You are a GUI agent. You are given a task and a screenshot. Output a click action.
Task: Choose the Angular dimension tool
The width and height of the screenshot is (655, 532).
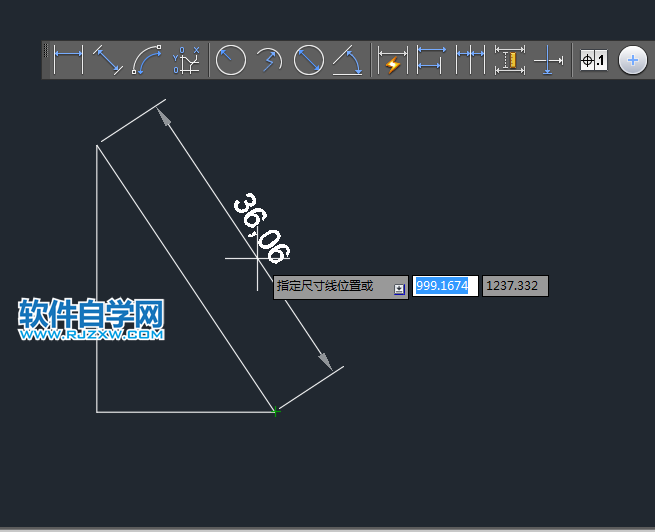(348, 60)
